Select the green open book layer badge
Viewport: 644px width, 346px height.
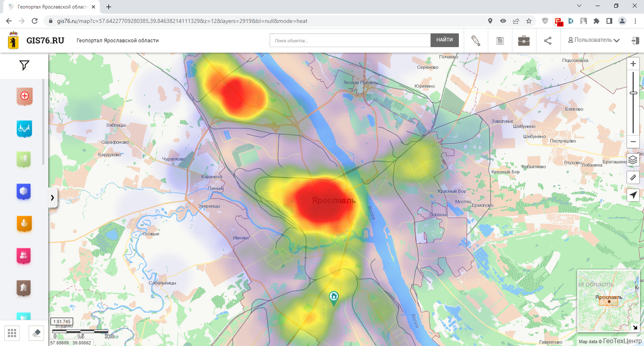(24, 159)
